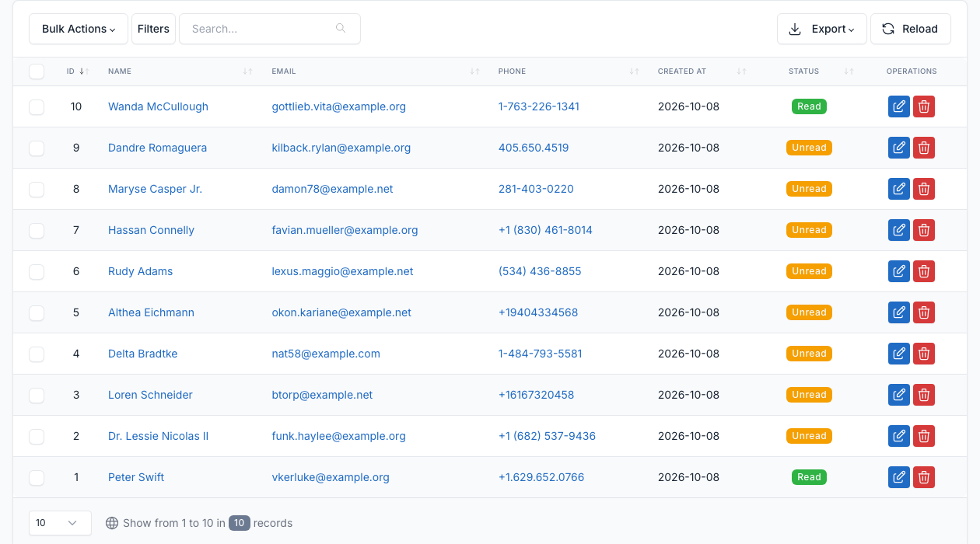Sort table by the Email column
This screenshot has width=980, height=544.
(x=376, y=71)
